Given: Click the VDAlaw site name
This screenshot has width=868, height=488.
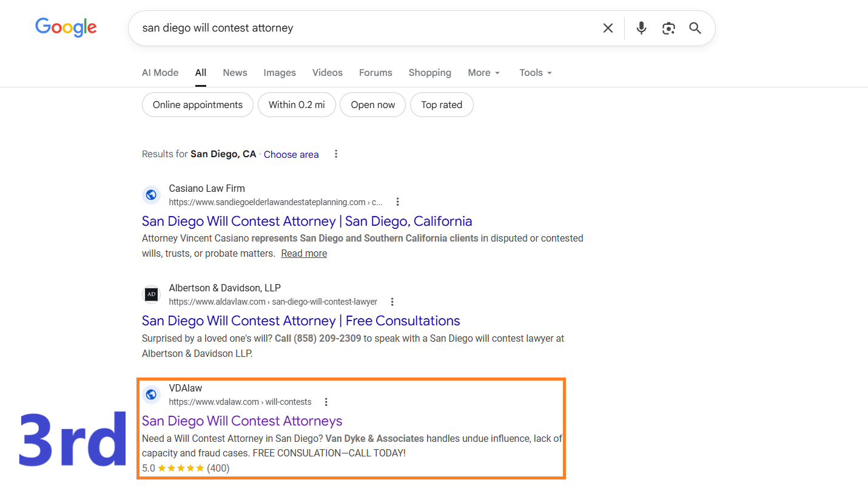Looking at the screenshot, I should (x=186, y=388).
